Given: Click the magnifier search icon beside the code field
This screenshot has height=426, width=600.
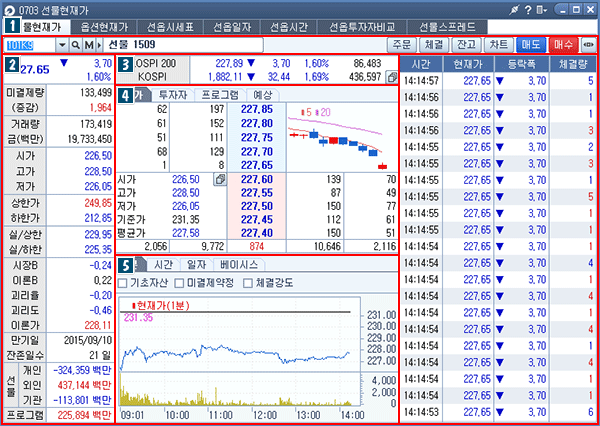Looking at the screenshot, I should tap(75, 46).
